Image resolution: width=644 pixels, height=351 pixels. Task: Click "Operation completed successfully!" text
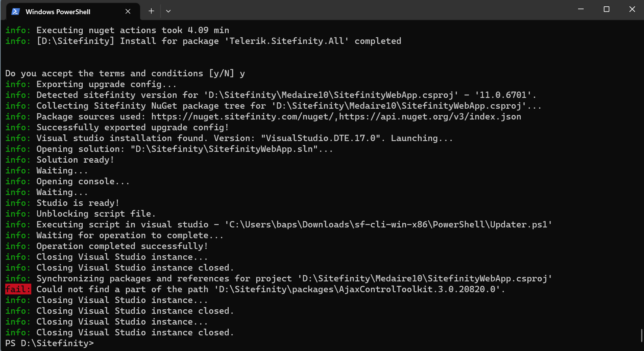122,246
